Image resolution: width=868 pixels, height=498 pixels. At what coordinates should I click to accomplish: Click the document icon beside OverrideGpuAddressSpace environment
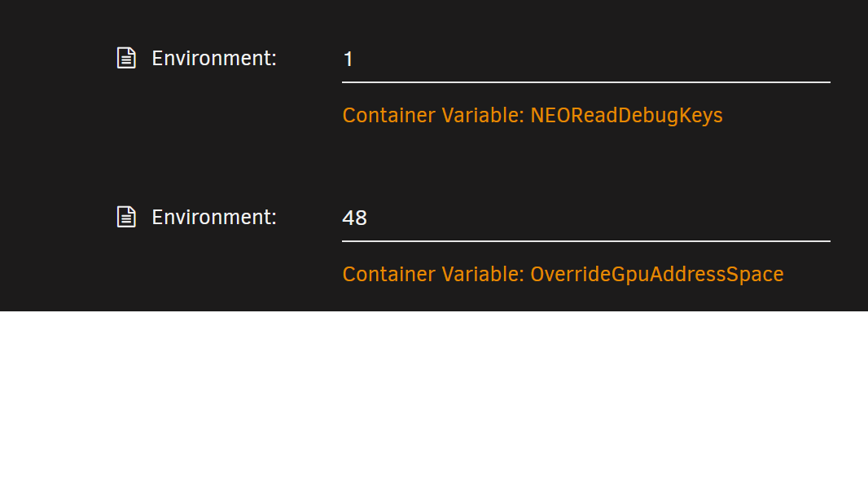tap(126, 217)
